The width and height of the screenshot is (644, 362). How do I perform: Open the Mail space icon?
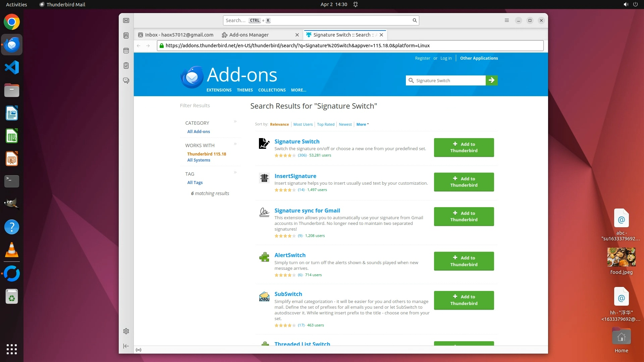tap(126, 20)
